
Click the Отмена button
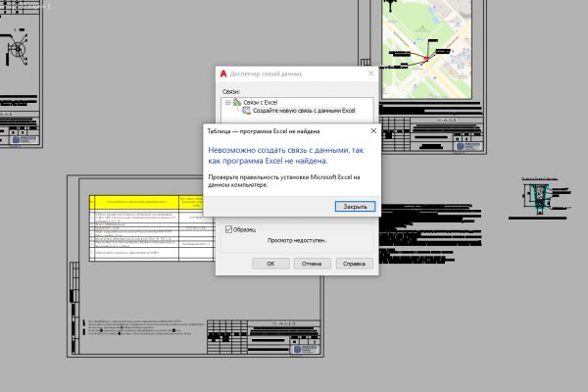tap(312, 263)
